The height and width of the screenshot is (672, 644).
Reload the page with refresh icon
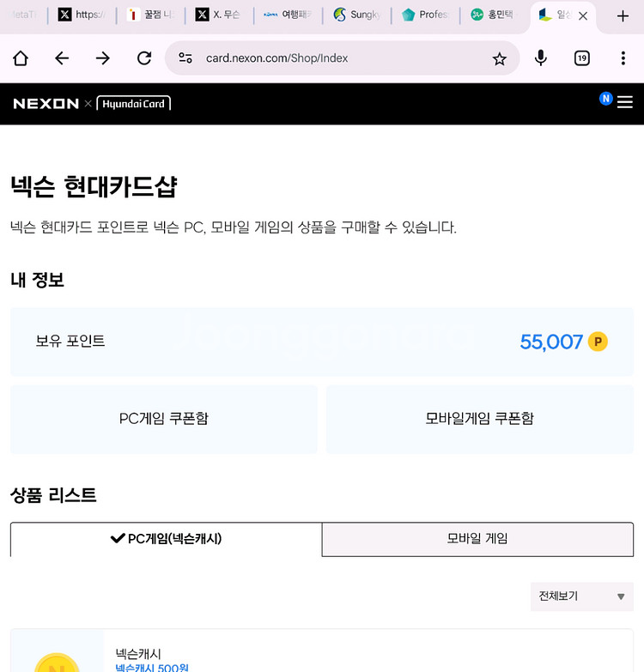144,58
